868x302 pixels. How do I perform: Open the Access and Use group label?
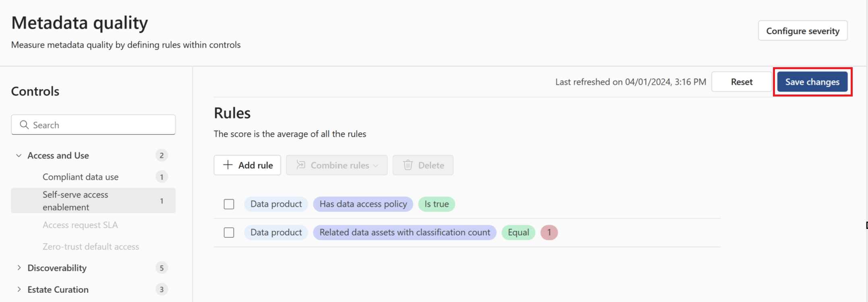click(x=58, y=156)
